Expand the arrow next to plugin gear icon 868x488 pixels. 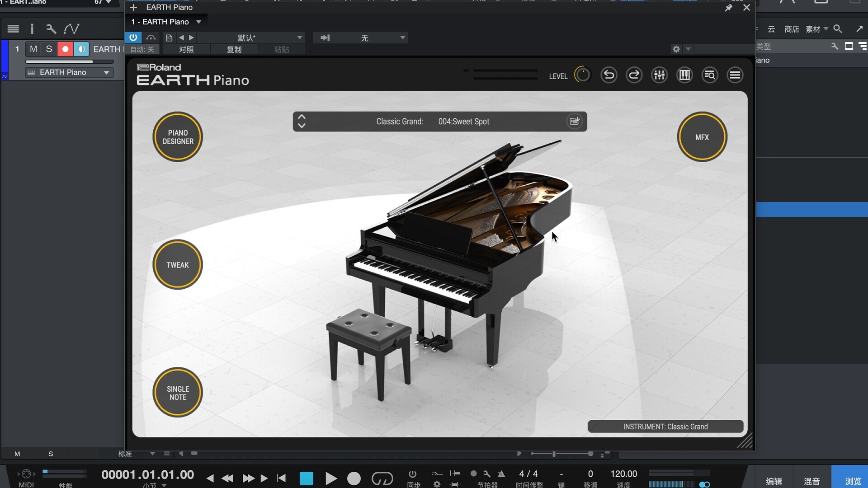(x=688, y=49)
